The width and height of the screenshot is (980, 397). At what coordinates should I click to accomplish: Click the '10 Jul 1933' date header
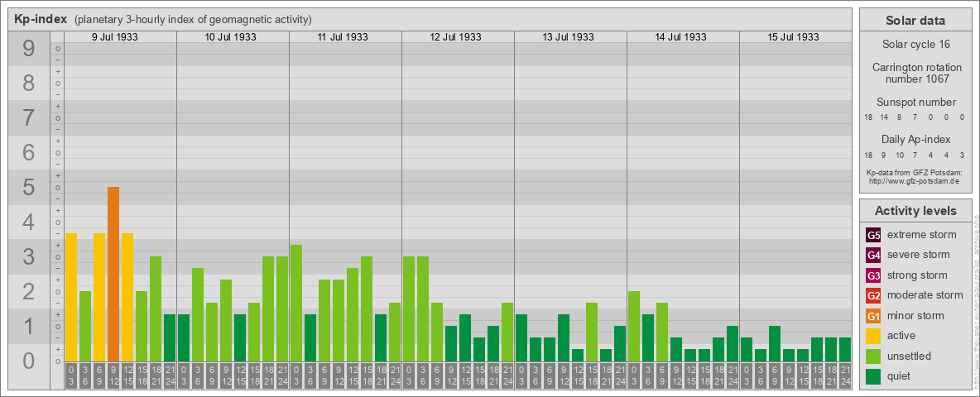(231, 37)
